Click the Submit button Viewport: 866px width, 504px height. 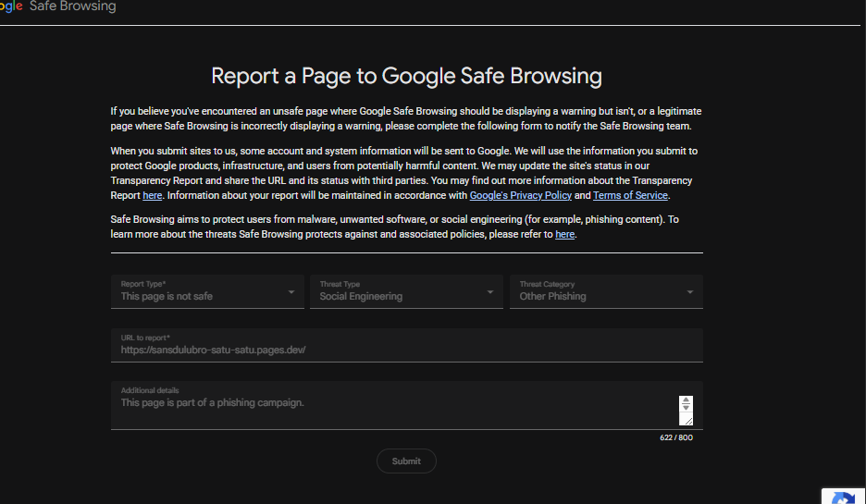406,461
